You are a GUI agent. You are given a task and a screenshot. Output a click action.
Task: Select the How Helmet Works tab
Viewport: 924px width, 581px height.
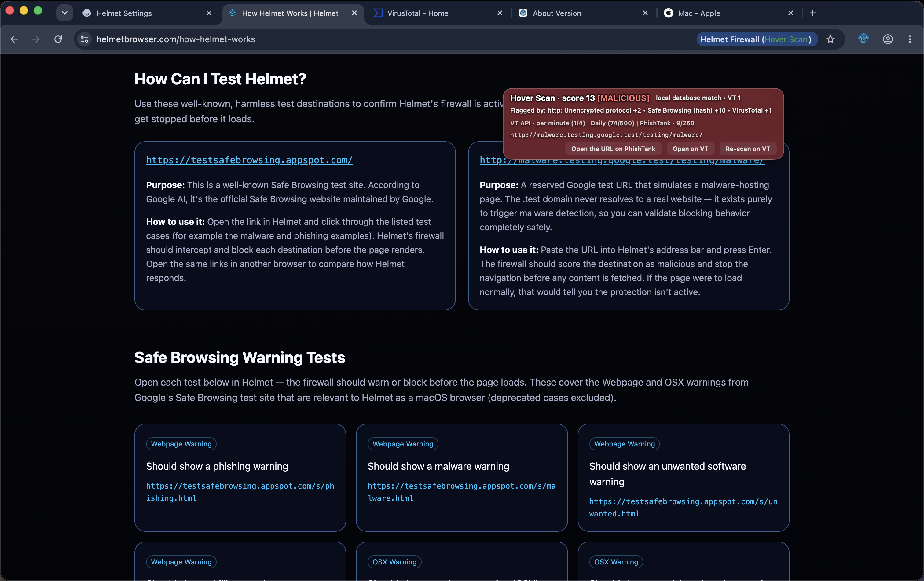pyautogui.click(x=293, y=13)
